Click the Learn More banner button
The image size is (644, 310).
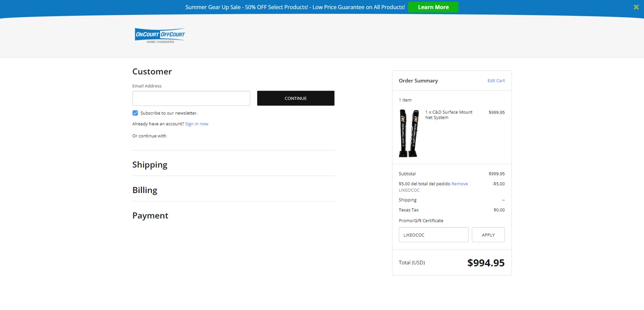coord(433,7)
